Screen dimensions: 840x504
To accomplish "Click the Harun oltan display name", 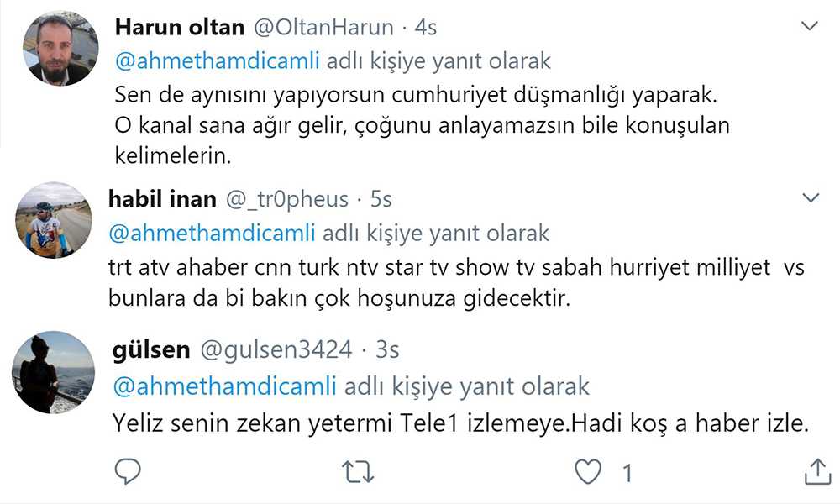I will pyautogui.click(x=178, y=28).
